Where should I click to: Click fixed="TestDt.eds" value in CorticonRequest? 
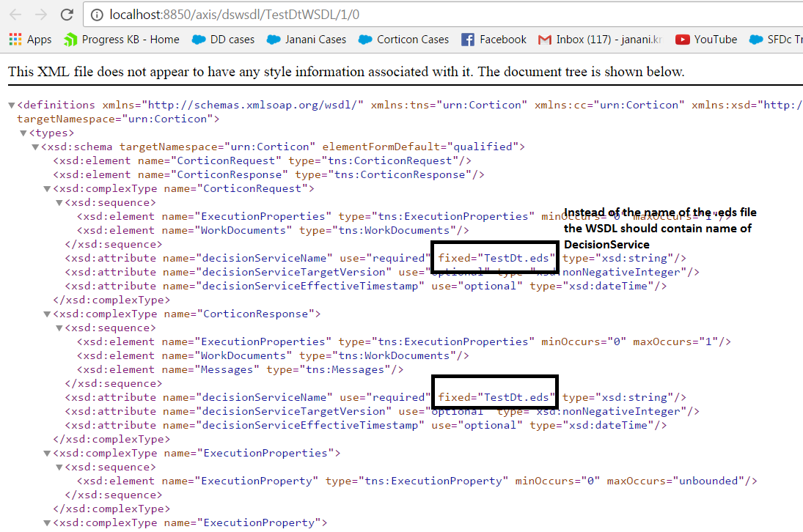(496, 258)
